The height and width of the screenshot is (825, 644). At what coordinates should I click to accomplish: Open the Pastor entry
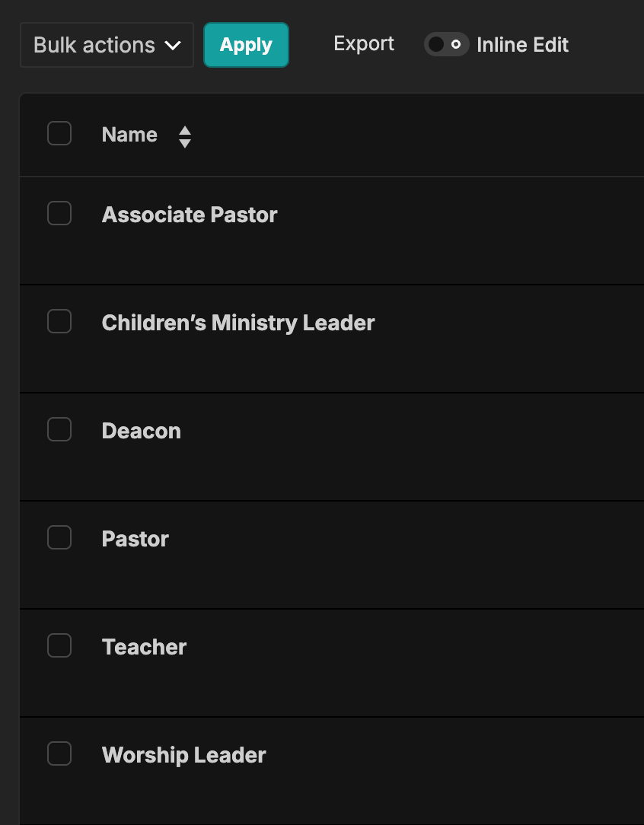pos(135,539)
